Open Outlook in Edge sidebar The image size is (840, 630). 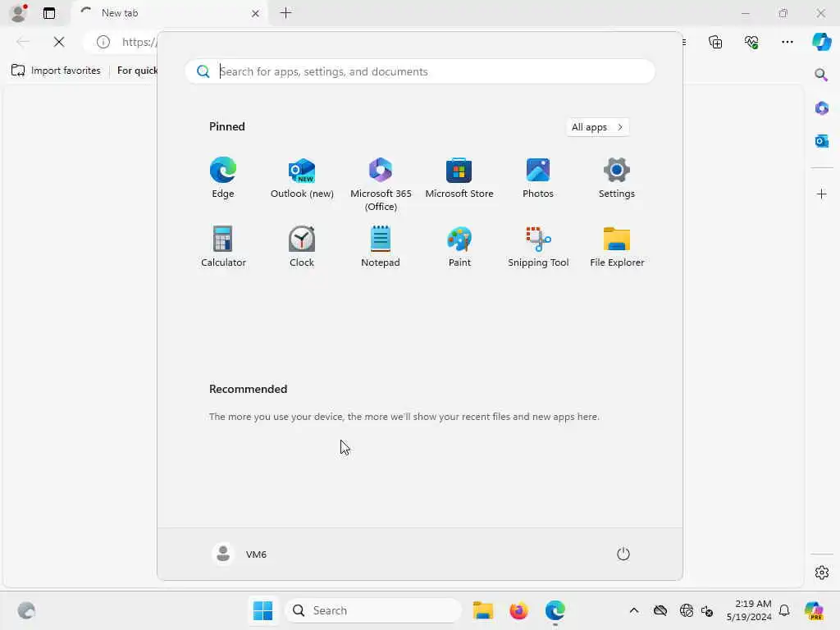click(821, 141)
